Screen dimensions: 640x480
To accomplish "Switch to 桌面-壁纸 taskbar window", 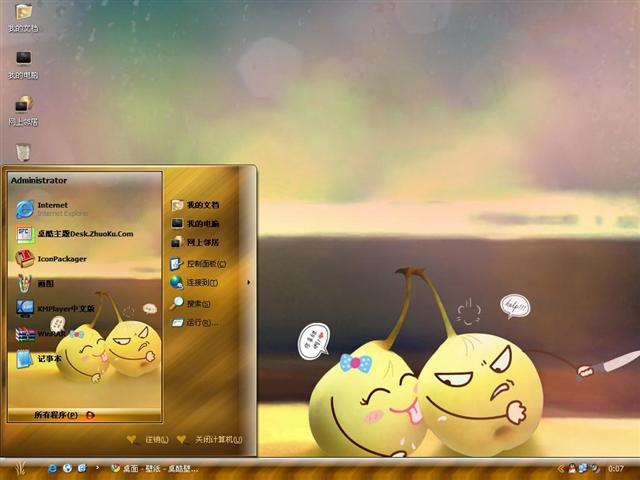I will [154, 468].
